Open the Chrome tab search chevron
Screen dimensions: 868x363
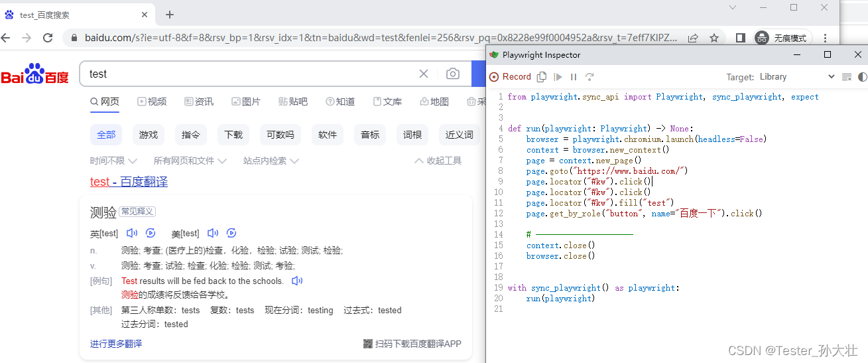733,7
